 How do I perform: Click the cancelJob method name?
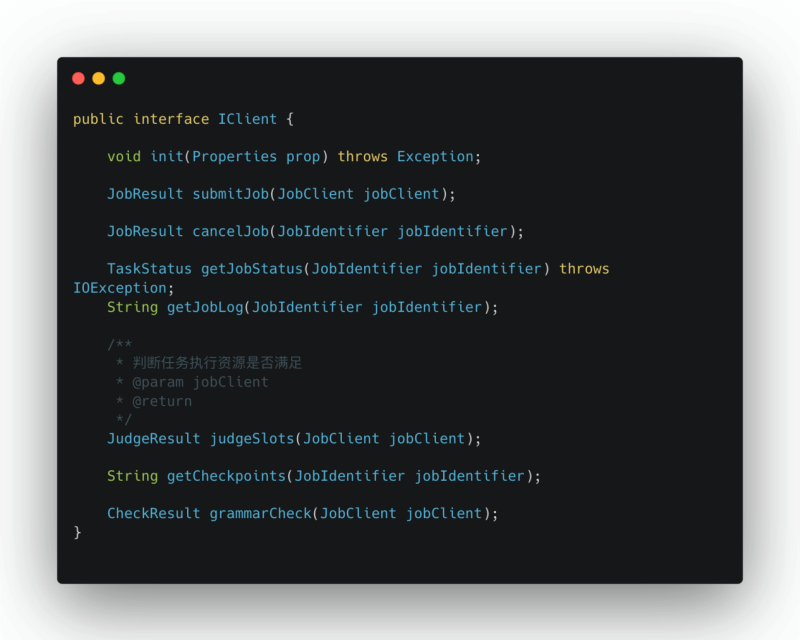pyautogui.click(x=231, y=231)
